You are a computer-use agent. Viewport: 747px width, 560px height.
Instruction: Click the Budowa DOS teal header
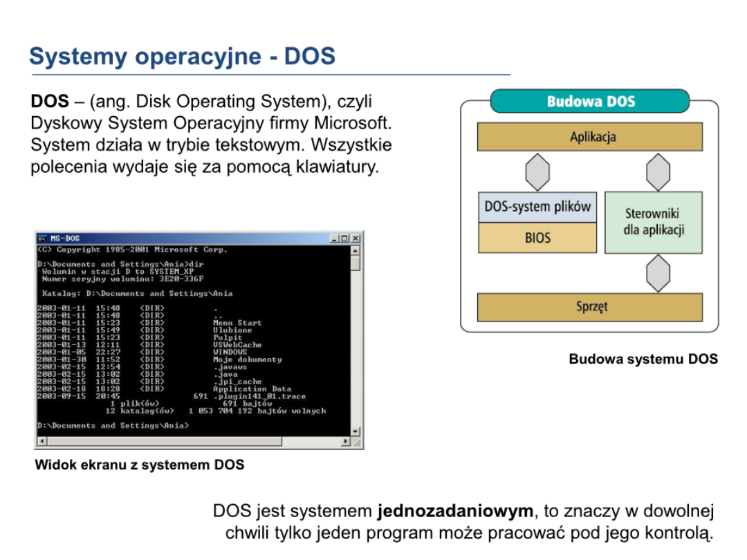pyautogui.click(x=589, y=102)
